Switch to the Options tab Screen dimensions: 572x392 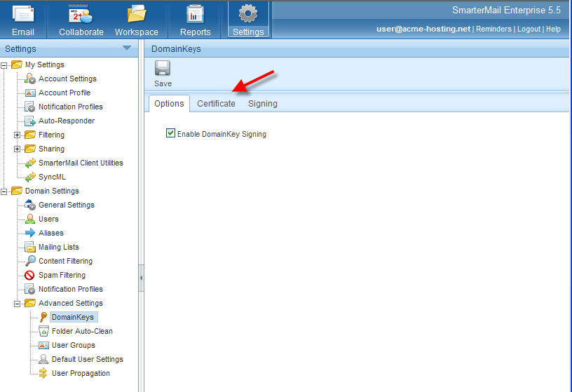tap(169, 104)
